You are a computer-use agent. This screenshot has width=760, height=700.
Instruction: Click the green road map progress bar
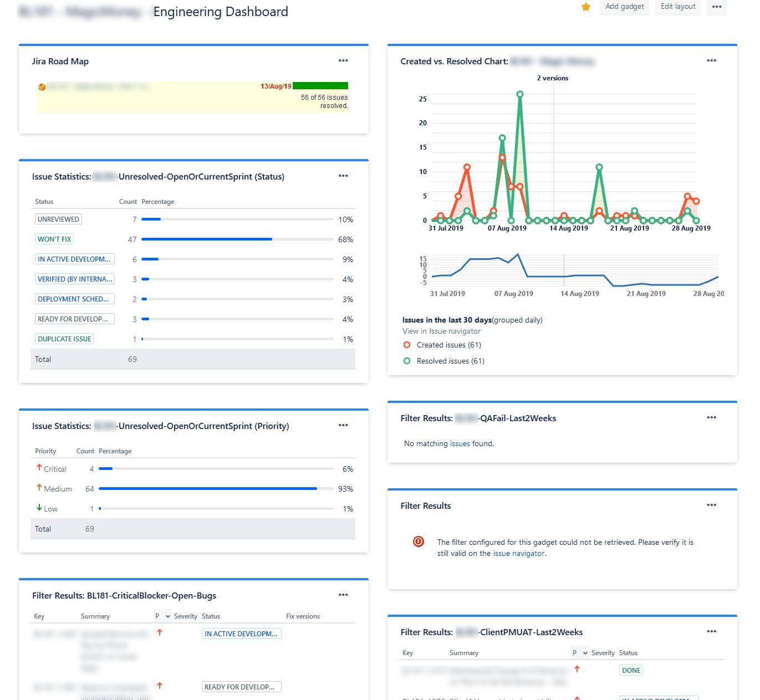tap(320, 85)
